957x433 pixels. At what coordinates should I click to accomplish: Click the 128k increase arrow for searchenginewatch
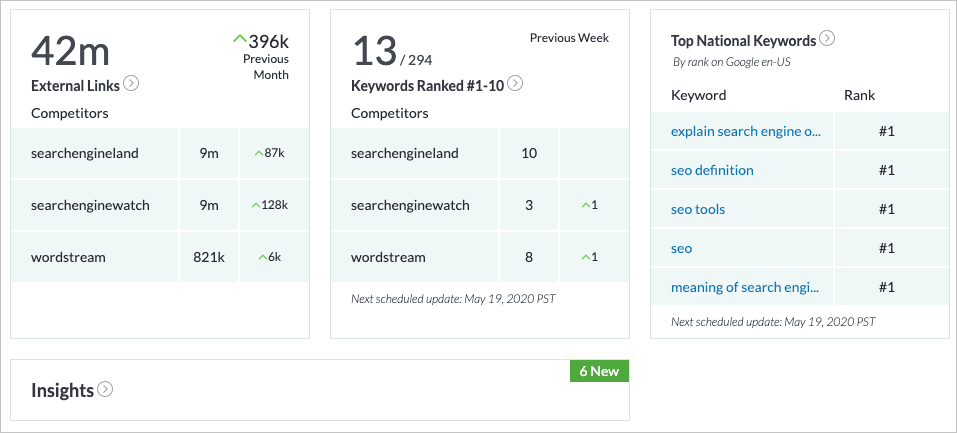(255, 205)
